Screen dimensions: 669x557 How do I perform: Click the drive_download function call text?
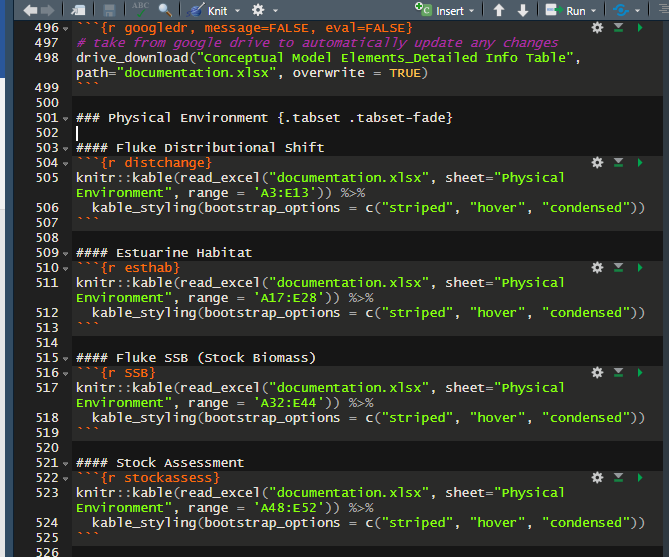pyautogui.click(x=132, y=58)
